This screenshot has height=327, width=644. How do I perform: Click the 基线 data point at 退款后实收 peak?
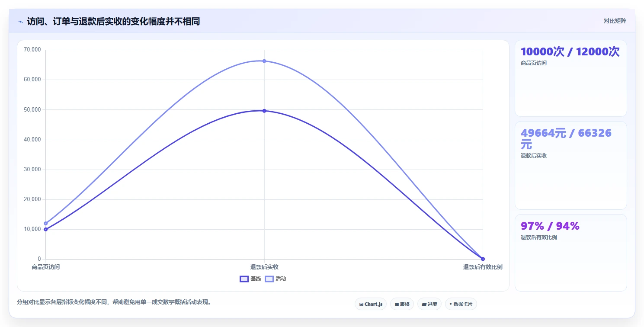pyautogui.click(x=264, y=111)
